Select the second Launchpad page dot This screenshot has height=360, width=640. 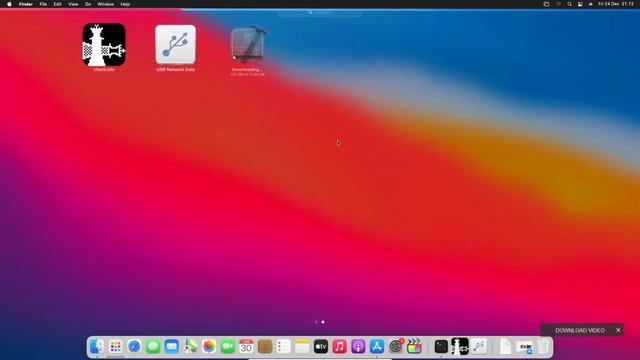[x=323, y=322]
